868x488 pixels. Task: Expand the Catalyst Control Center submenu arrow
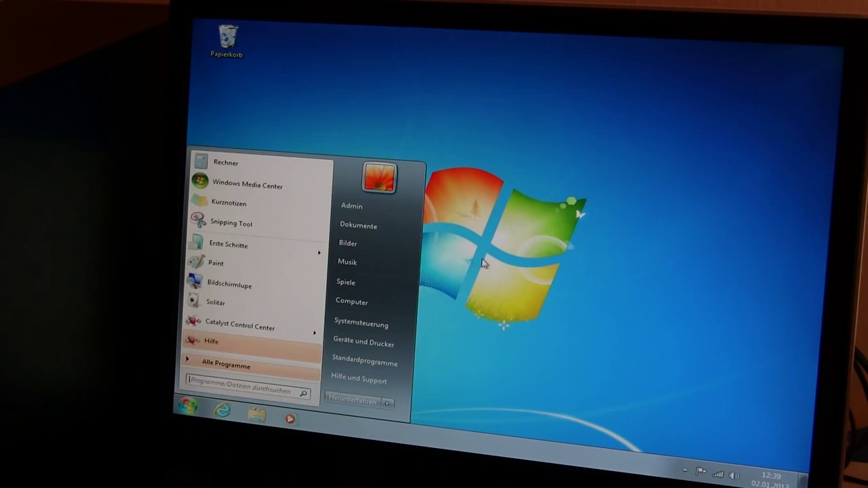[x=315, y=333]
